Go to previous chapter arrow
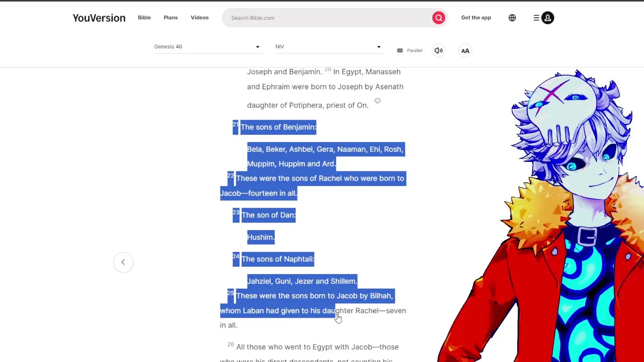This screenshot has width=644, height=362. coord(123,262)
